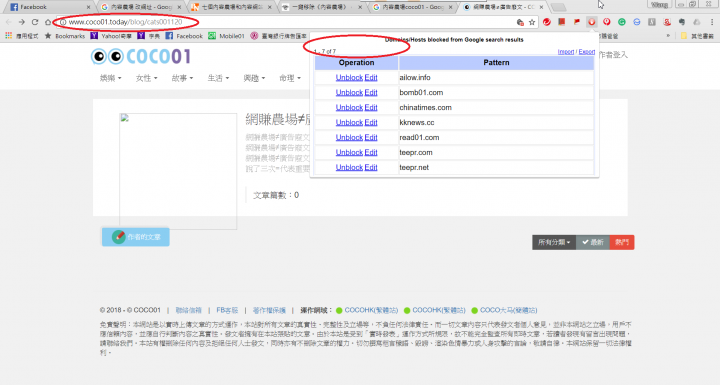
Task: Expand the 命理 navigation dropdown
Action: 290,79
